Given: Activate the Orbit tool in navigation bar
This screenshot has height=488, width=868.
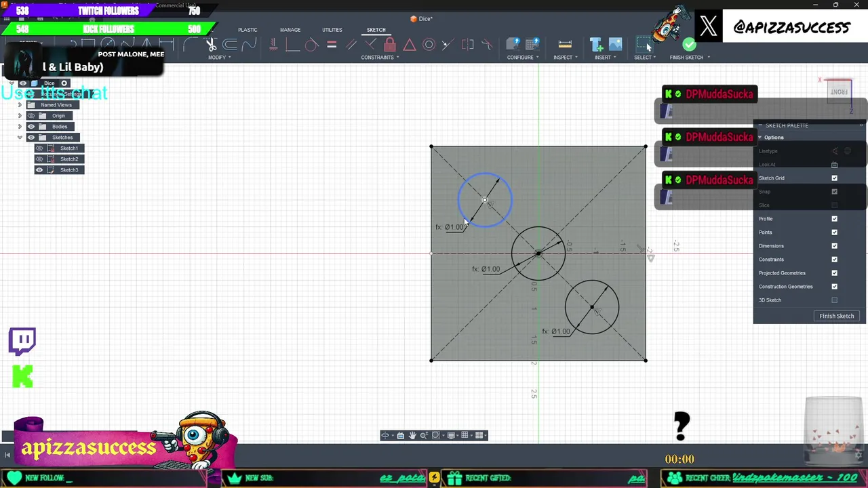Looking at the screenshot, I should coord(385,435).
